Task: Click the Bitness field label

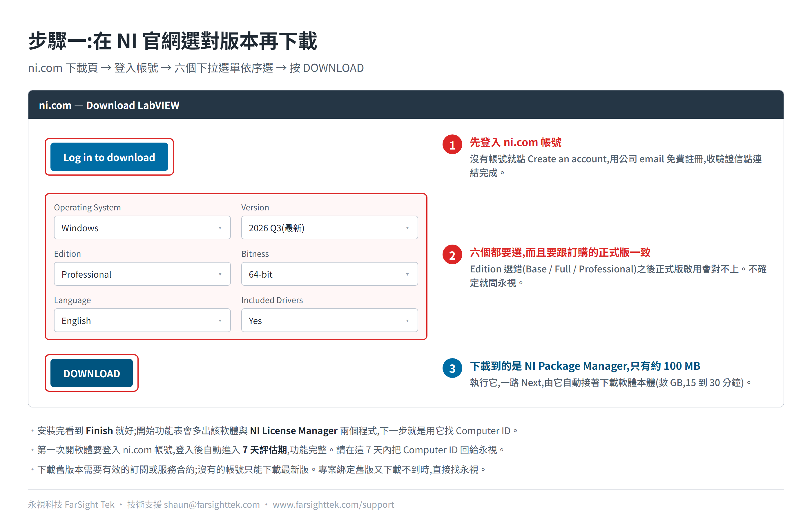Action: point(255,254)
